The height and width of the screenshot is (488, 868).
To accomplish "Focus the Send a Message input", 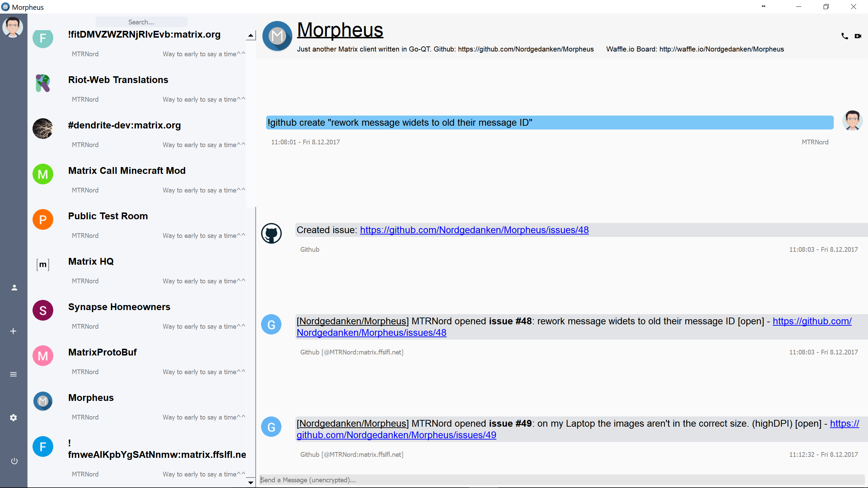I will point(562,480).
